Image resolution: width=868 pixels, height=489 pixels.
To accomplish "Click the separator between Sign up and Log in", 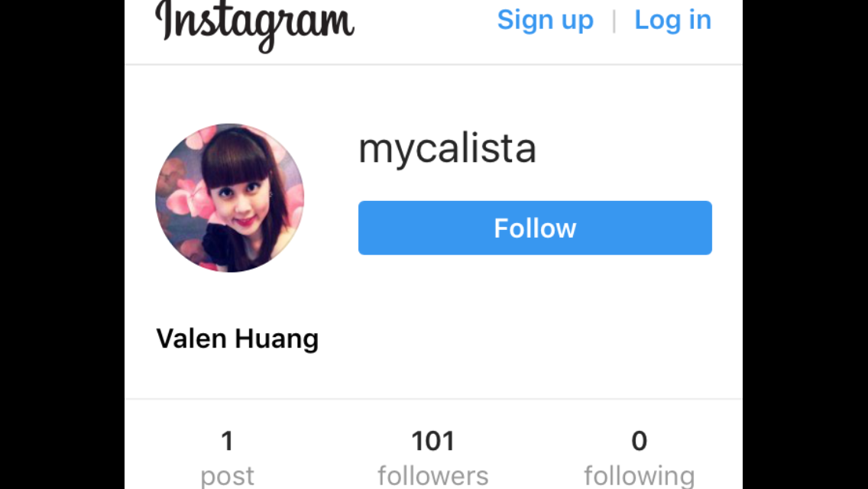I will [x=614, y=21].
